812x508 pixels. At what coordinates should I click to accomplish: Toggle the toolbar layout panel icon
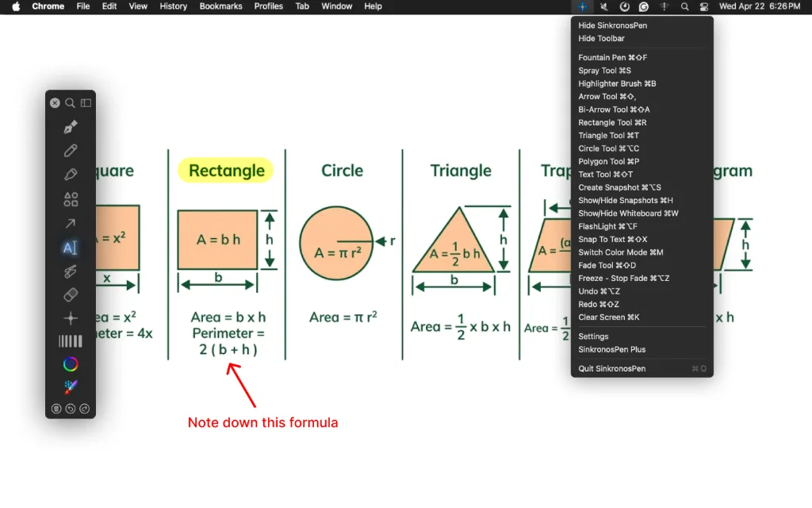[86, 102]
